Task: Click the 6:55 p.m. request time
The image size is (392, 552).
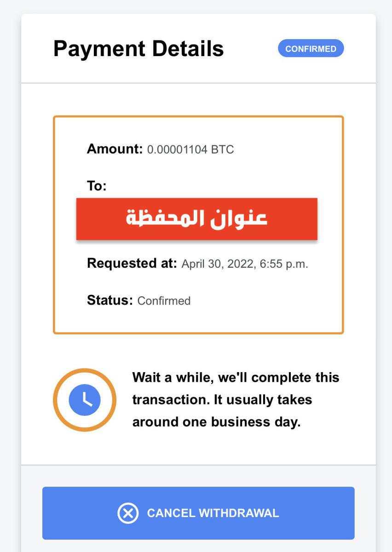Action: (283, 264)
